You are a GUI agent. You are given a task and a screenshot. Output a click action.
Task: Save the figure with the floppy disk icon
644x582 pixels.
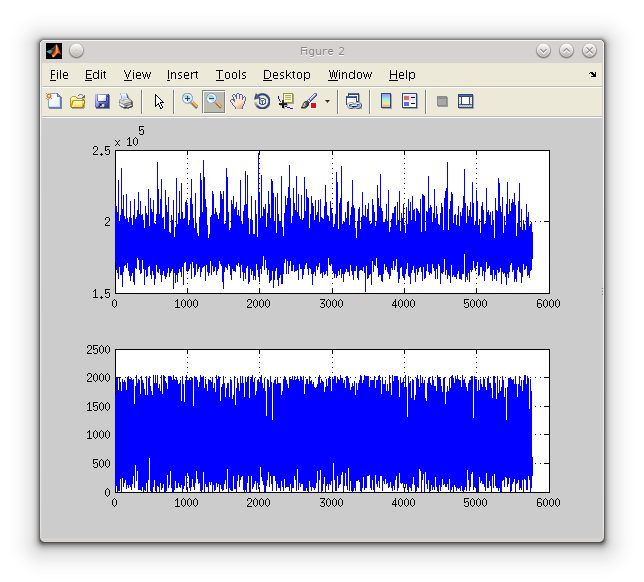click(x=102, y=101)
